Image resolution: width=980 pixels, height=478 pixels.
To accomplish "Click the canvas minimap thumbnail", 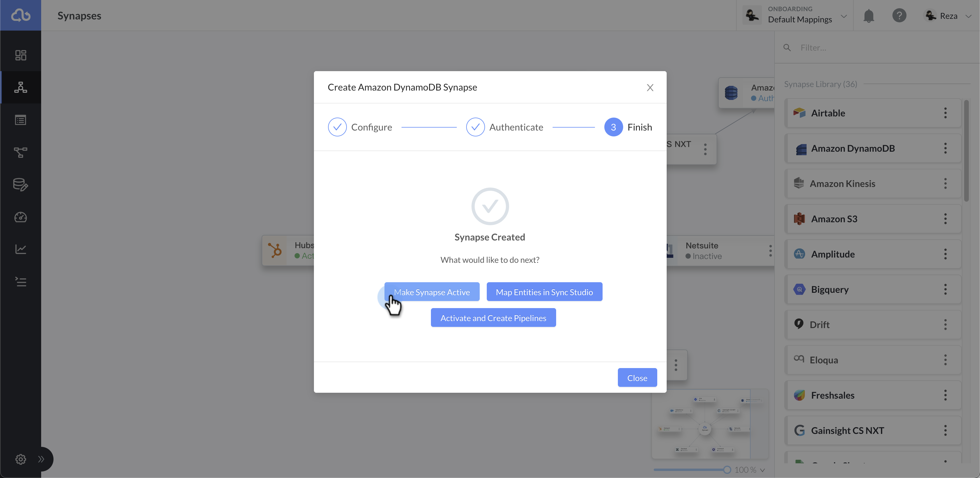I will 710,424.
